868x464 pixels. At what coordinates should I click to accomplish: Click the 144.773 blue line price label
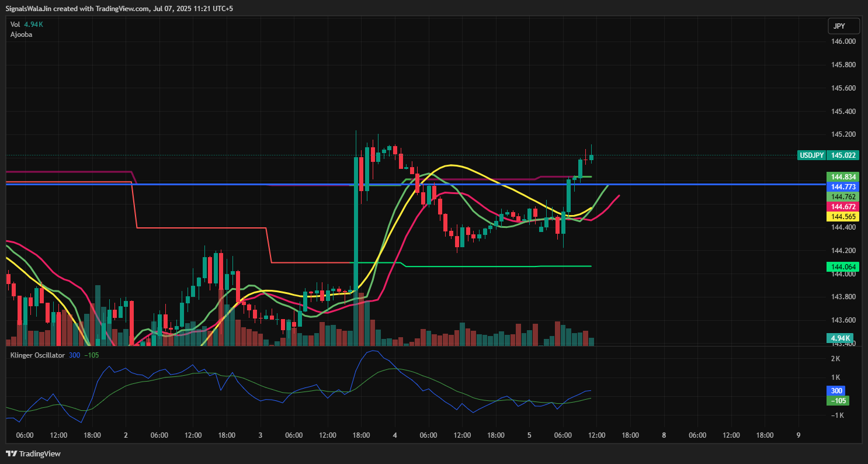(843, 186)
